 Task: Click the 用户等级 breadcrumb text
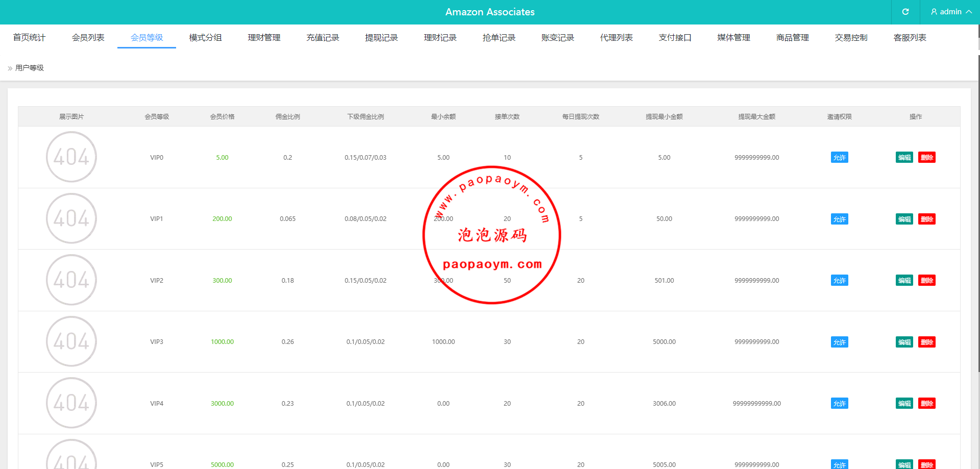[30, 67]
